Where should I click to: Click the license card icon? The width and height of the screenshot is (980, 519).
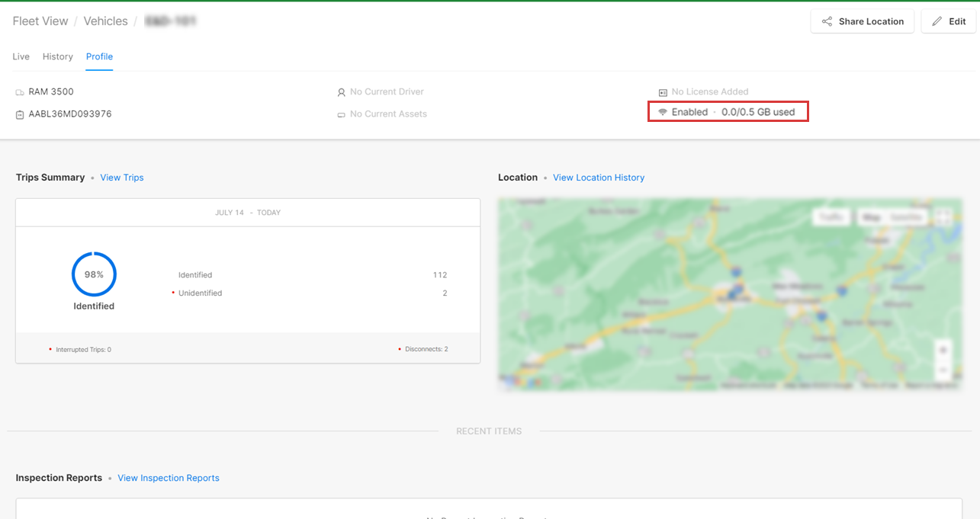(x=663, y=92)
